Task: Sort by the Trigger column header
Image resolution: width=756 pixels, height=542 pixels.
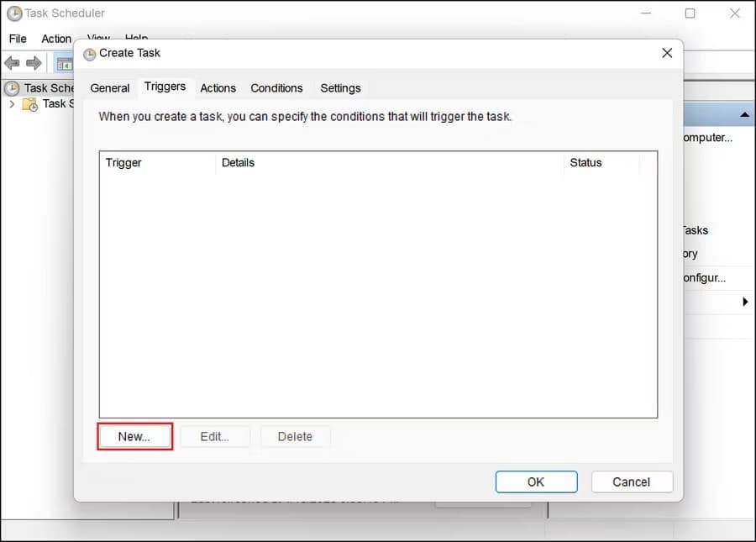Action: pos(158,162)
